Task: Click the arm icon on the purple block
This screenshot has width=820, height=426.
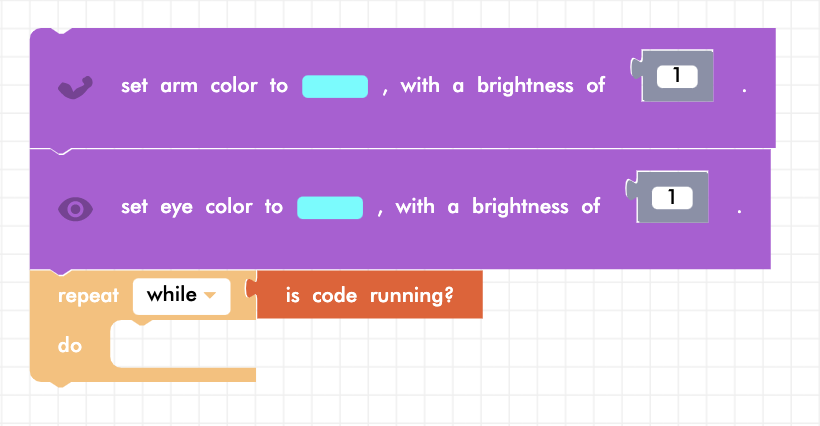Action: coord(75,87)
